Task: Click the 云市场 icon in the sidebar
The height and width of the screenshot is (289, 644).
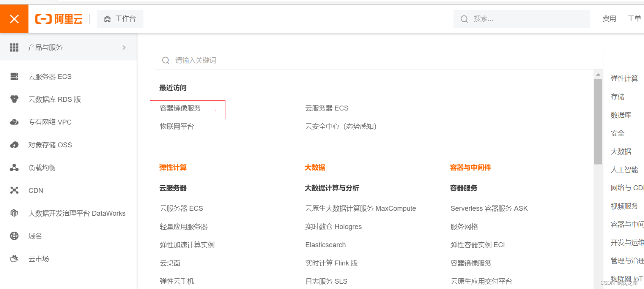Action: [x=14, y=259]
